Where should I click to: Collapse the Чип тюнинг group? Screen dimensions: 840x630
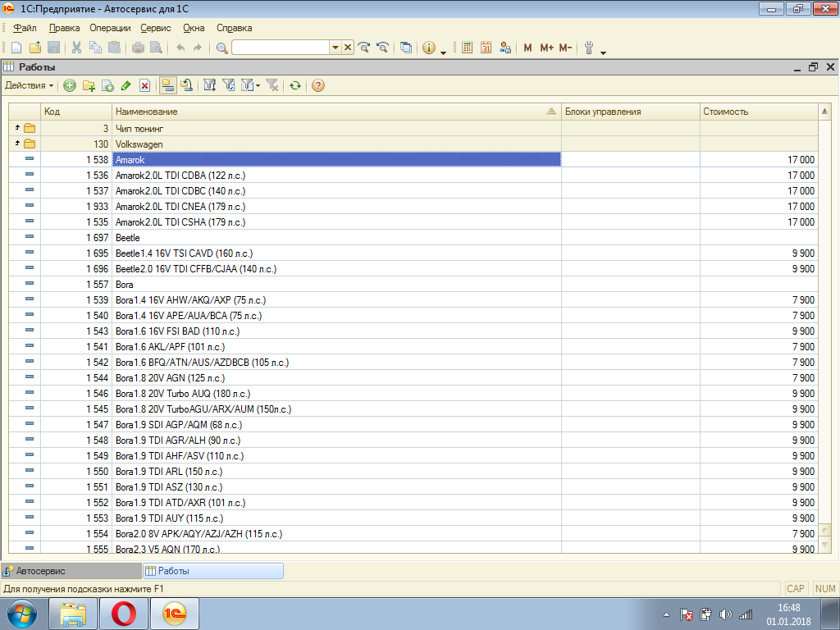click(x=18, y=127)
